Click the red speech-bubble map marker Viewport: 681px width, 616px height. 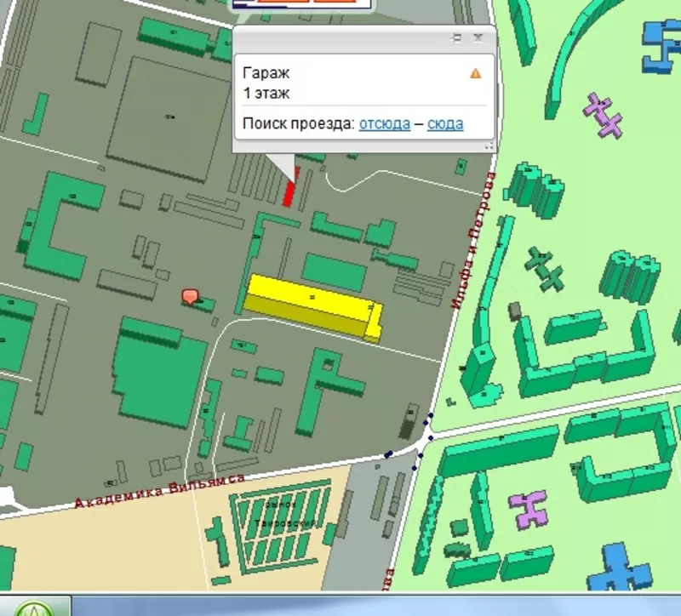pyautogui.click(x=190, y=296)
